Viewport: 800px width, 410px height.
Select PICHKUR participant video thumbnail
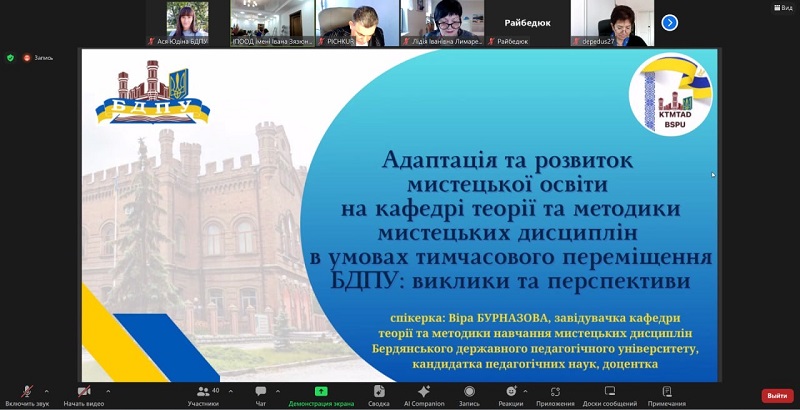(357, 23)
